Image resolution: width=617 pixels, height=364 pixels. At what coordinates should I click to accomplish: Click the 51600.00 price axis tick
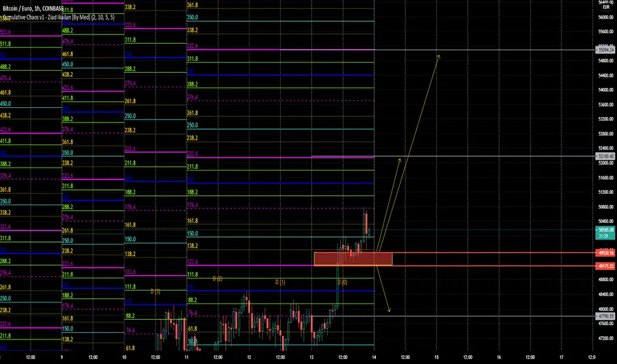(x=606, y=177)
